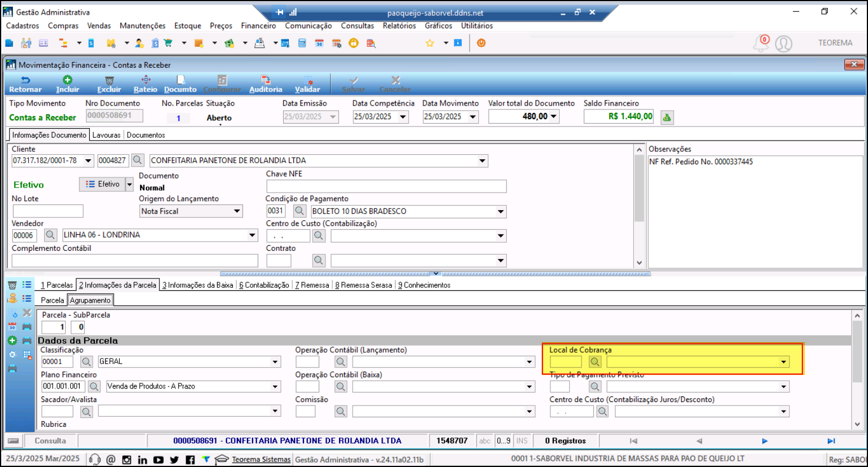The image size is (868, 467).
Task: Click the green plus icon in the left sidebar
Action: pos(12,341)
